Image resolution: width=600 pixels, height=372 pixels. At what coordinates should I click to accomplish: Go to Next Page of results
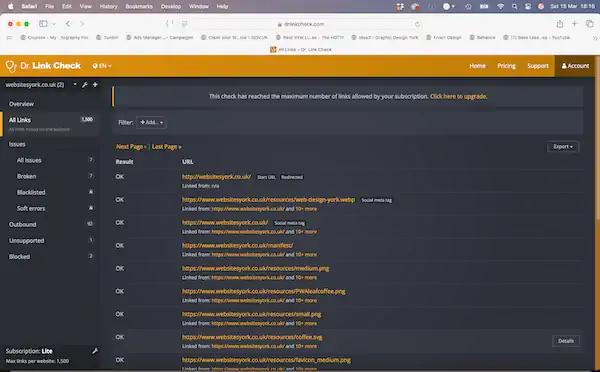pos(131,147)
